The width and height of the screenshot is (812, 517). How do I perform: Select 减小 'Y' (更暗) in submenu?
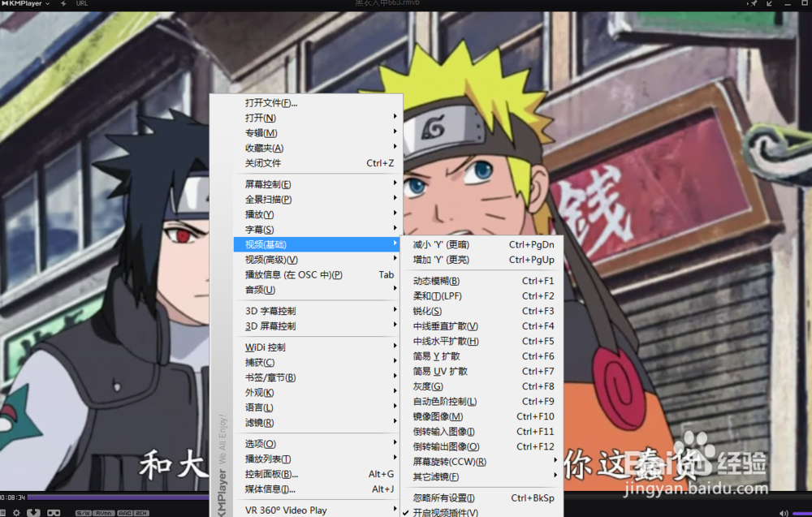(482, 244)
